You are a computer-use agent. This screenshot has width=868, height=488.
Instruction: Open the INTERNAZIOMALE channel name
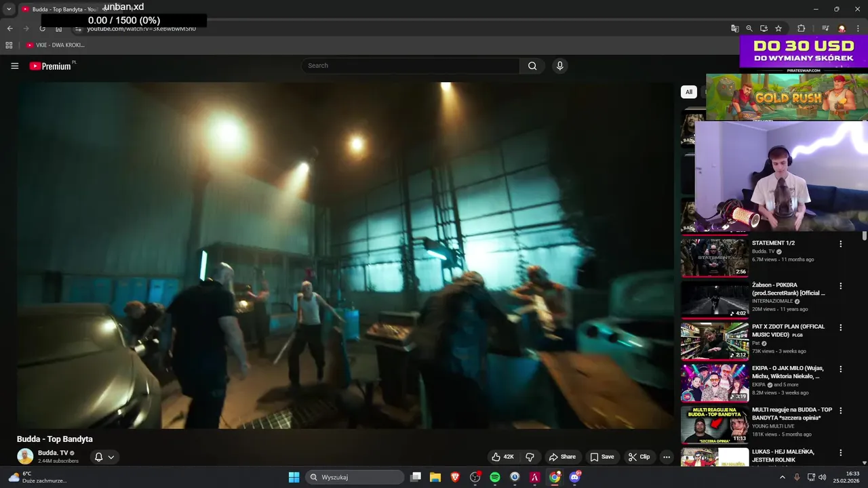[772, 301]
